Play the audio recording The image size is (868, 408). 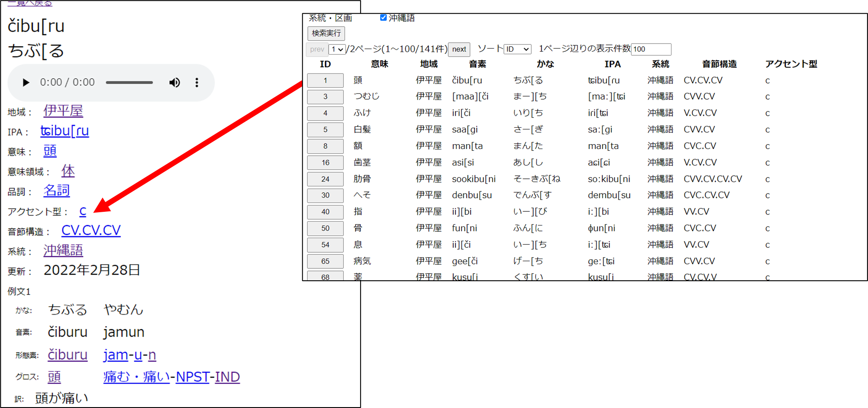26,83
